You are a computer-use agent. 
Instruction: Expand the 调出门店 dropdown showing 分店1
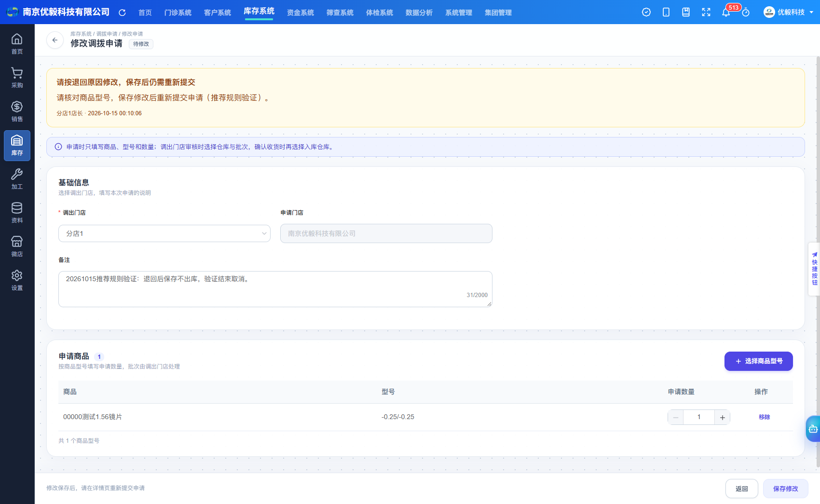[x=164, y=233]
